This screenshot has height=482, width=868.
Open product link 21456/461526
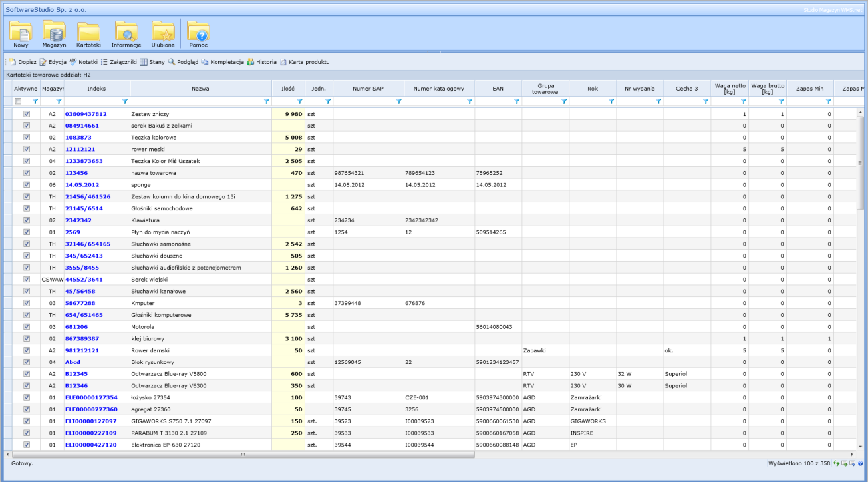[x=88, y=196]
